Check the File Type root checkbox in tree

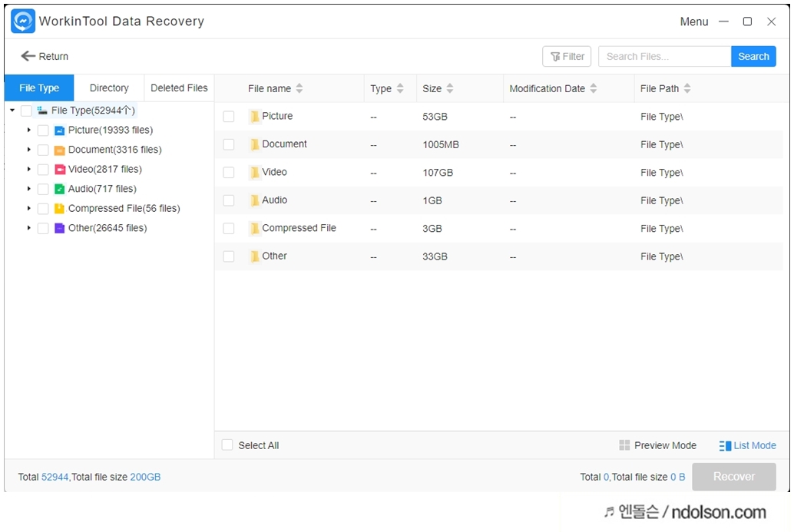pos(26,111)
